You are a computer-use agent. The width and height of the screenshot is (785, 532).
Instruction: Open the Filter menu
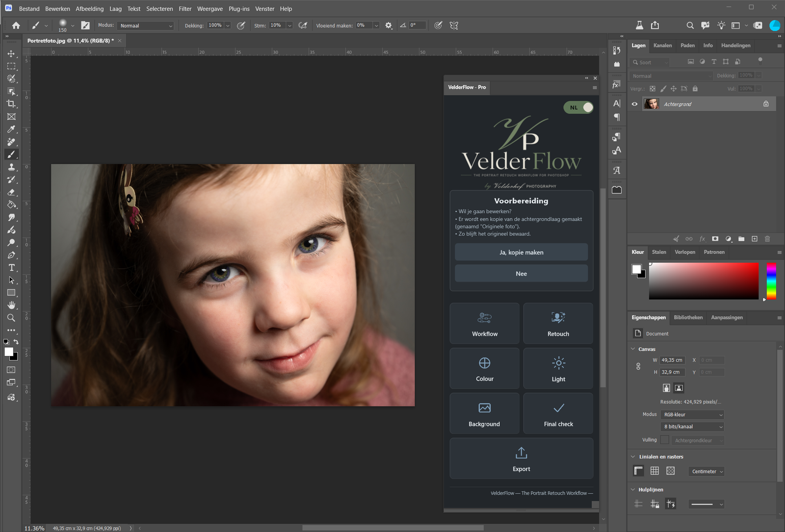point(185,9)
